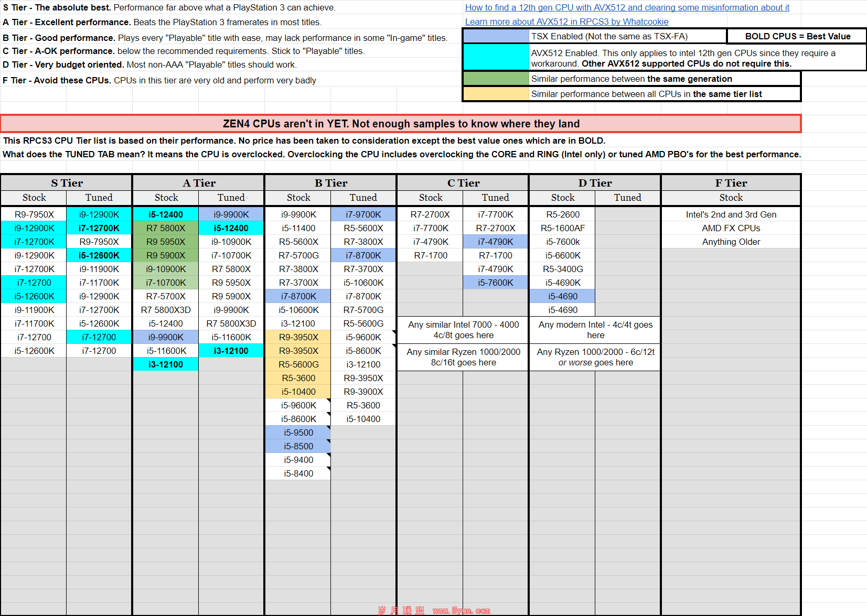The width and height of the screenshot is (867, 616).
Task: Select R7-1700 in C Tier Stock
Action: tap(431, 255)
